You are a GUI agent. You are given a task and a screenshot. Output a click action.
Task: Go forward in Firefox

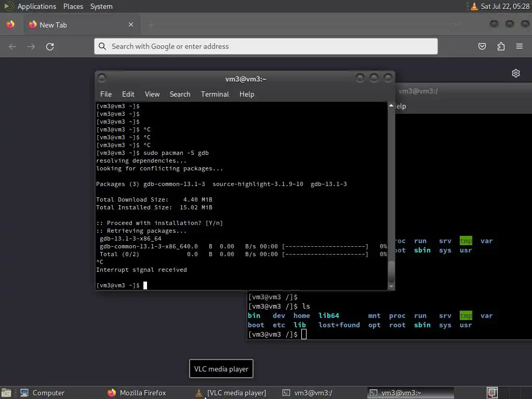click(31, 46)
